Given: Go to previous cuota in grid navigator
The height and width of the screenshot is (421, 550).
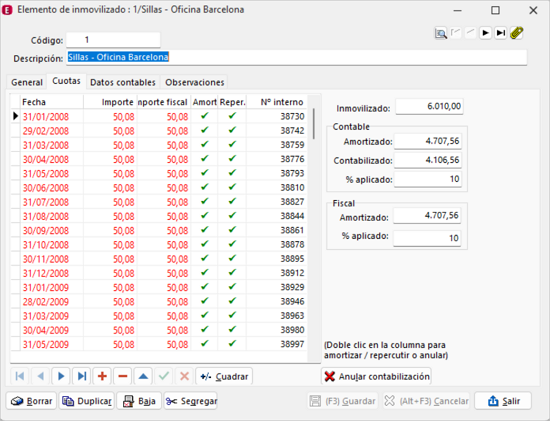Looking at the screenshot, I should (40, 376).
